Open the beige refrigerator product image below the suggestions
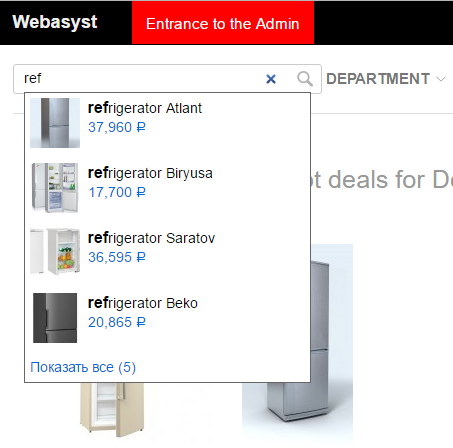453x448 pixels. tap(112, 409)
